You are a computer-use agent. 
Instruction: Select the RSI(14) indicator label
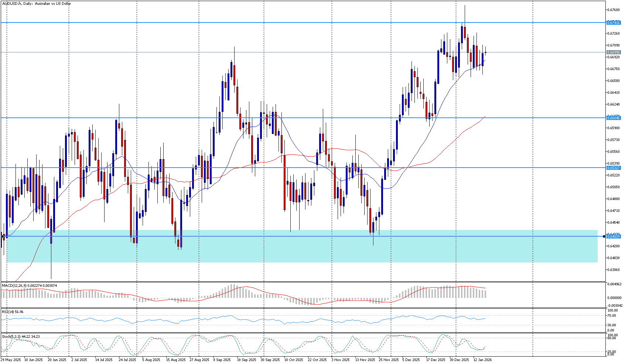[x=13, y=312]
